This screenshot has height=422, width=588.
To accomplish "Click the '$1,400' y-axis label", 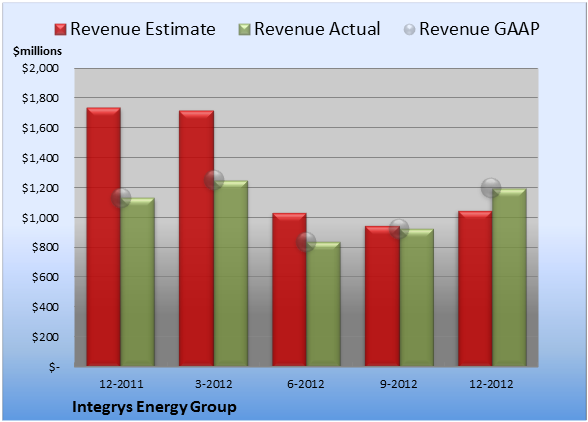I will tap(40, 158).
